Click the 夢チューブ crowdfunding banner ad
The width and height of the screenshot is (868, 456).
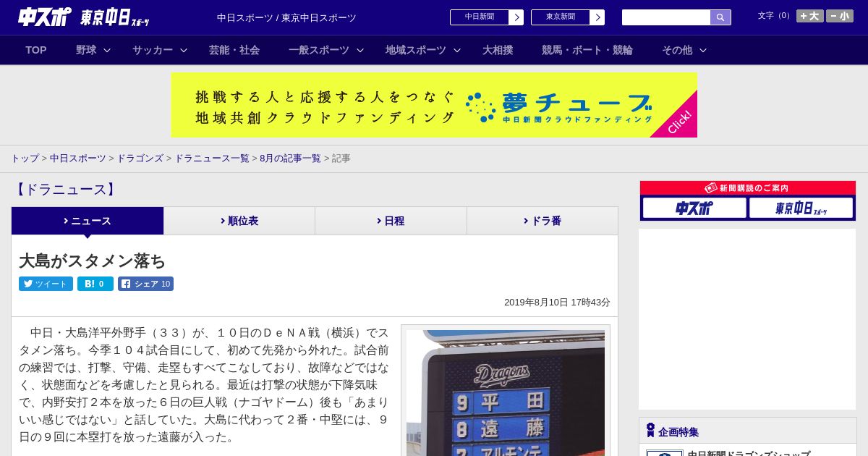[434, 105]
